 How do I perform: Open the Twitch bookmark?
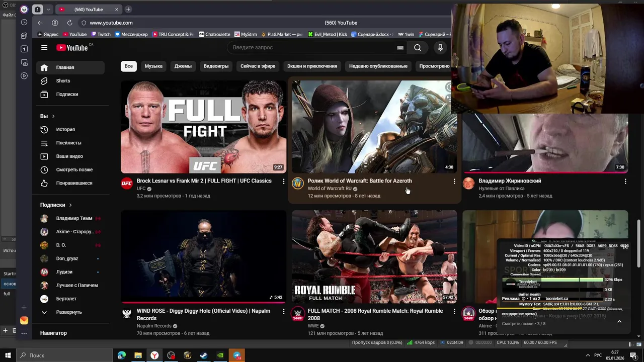[x=101, y=34]
